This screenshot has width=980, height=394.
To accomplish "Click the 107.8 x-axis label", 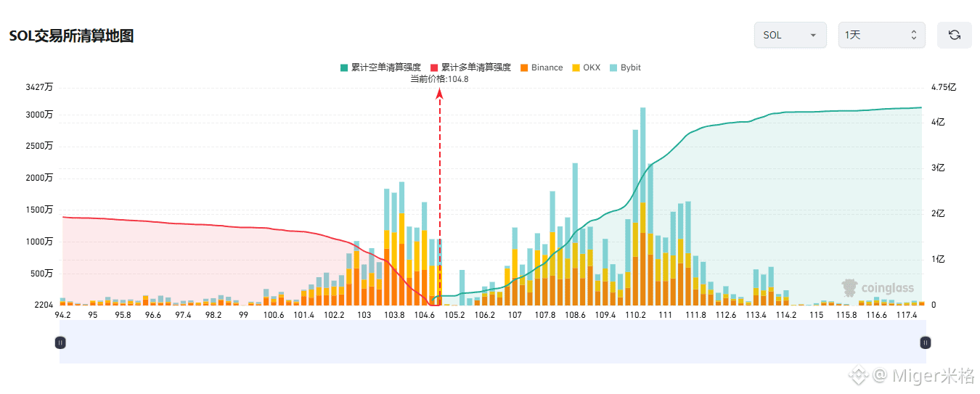I will 545,316.
